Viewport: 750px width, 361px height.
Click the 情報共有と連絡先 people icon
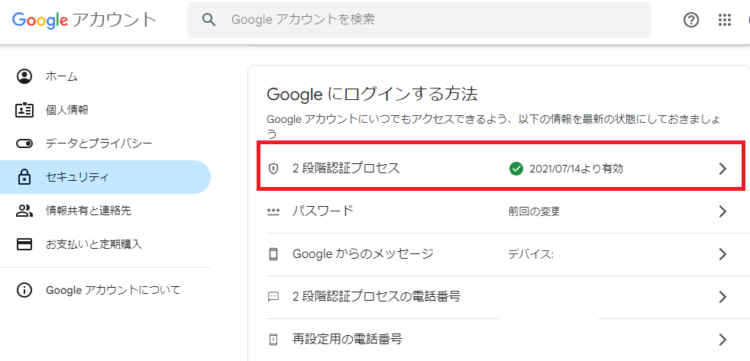(24, 210)
